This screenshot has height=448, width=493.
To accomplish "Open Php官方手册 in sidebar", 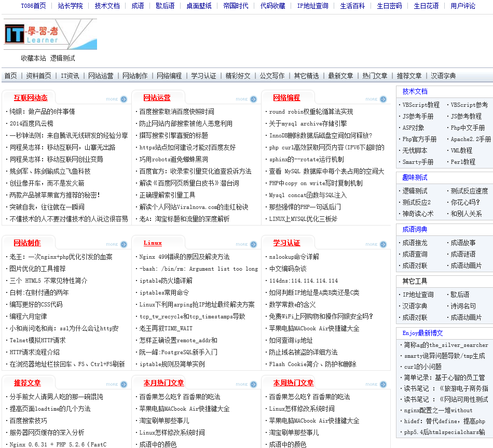I will (419, 139).
